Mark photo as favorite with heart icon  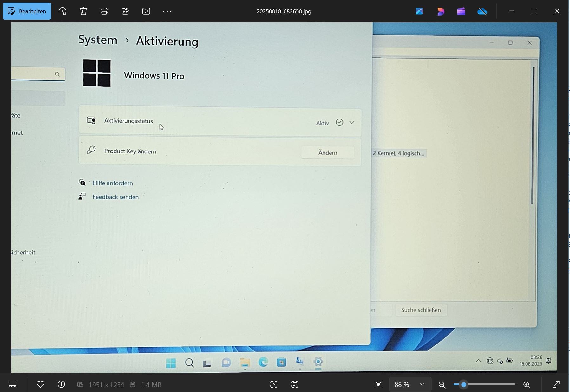click(x=41, y=384)
